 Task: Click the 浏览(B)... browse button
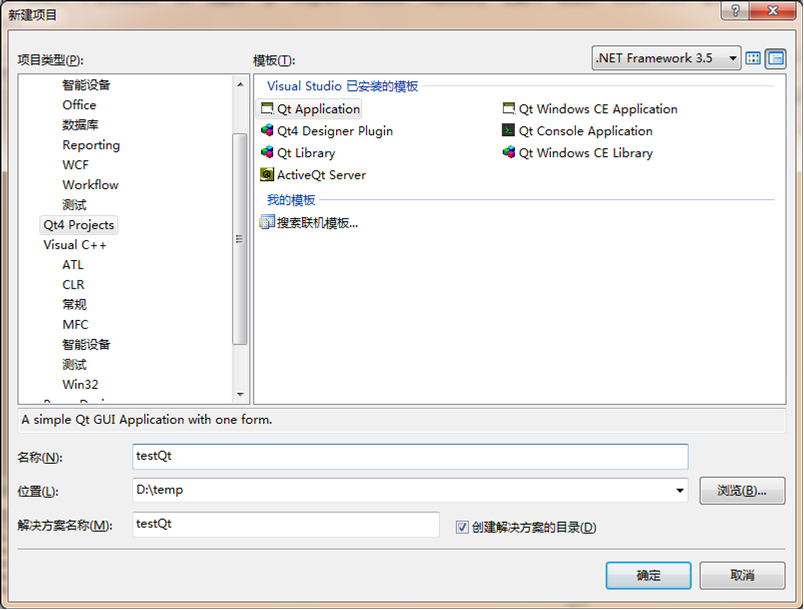point(742,491)
